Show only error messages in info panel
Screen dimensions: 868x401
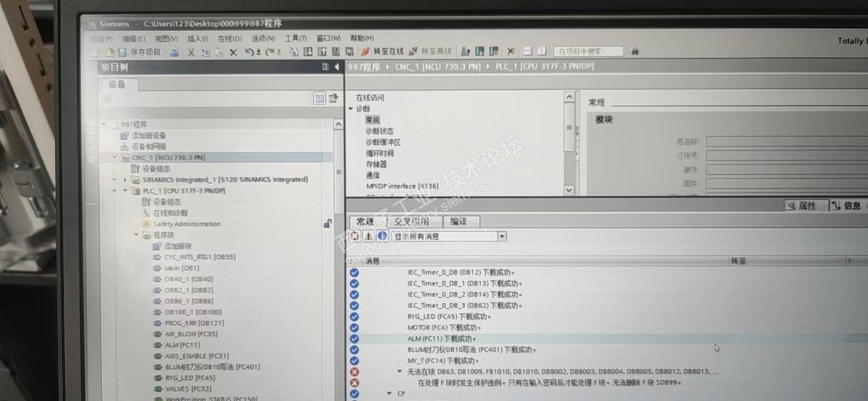coord(355,236)
